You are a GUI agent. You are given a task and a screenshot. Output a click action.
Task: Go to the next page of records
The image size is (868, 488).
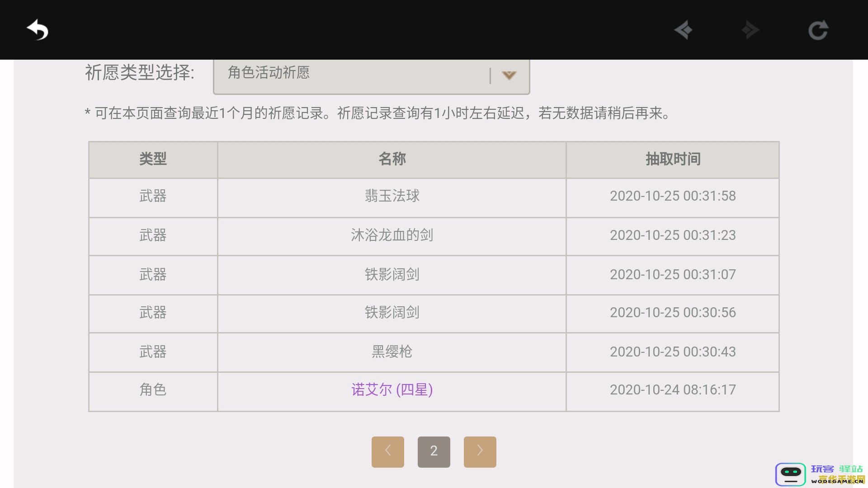(x=480, y=451)
